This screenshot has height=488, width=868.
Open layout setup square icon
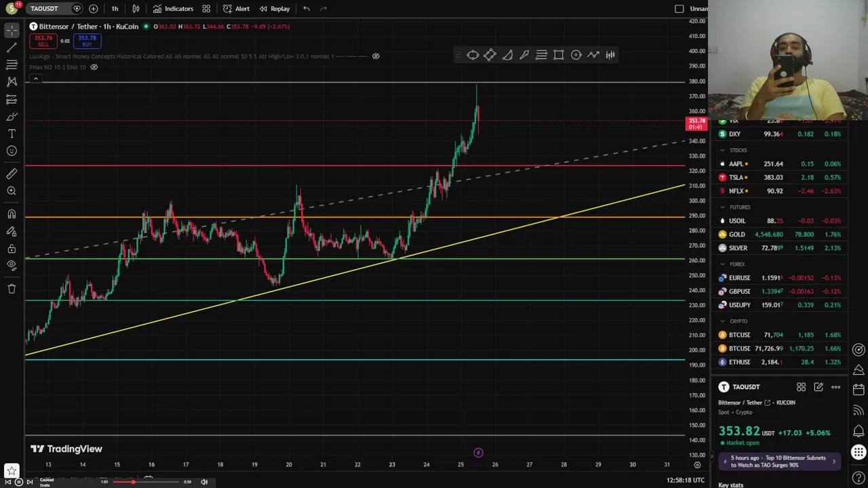point(679,9)
